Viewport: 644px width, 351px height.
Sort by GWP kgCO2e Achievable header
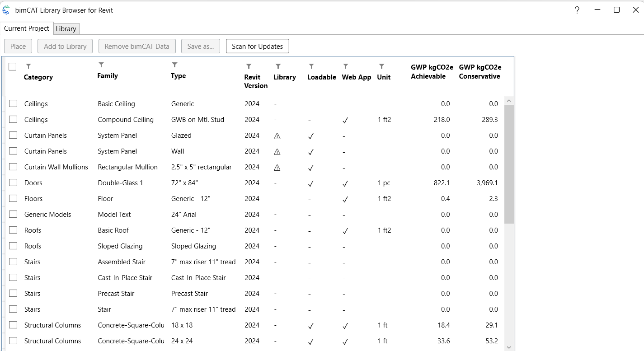pyautogui.click(x=432, y=72)
